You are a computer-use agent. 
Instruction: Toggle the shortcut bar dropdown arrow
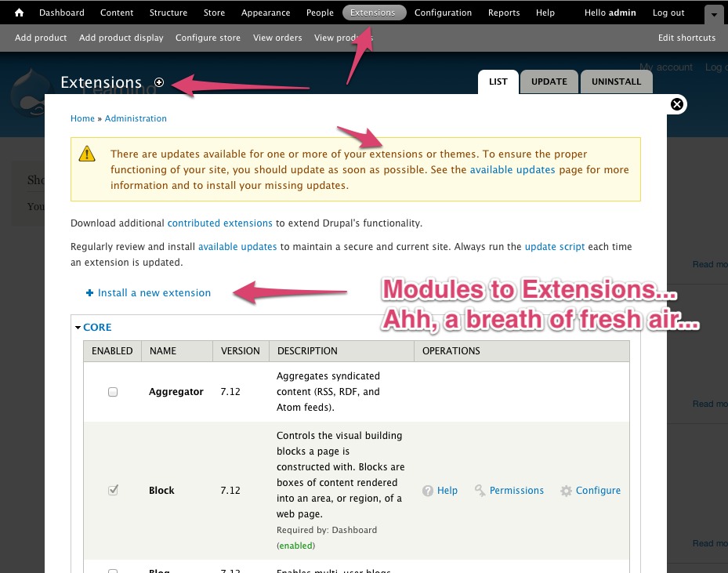pos(714,14)
